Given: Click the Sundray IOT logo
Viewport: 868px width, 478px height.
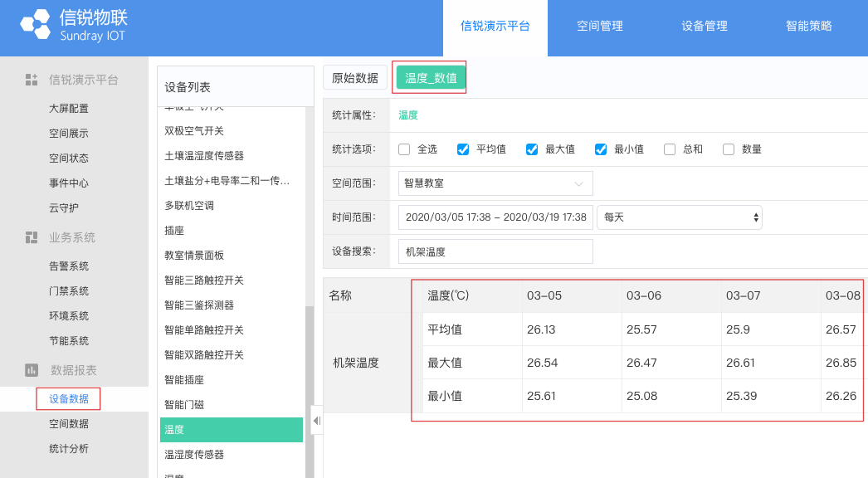Looking at the screenshot, I should tap(74, 26).
